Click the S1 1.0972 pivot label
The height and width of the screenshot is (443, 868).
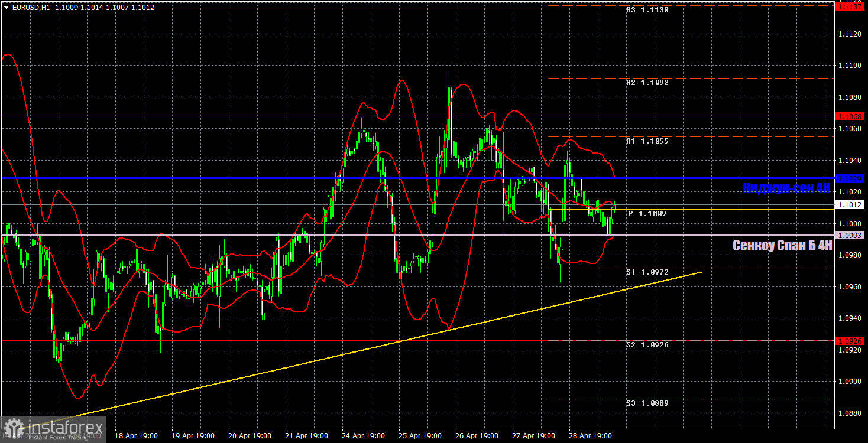[x=647, y=272]
